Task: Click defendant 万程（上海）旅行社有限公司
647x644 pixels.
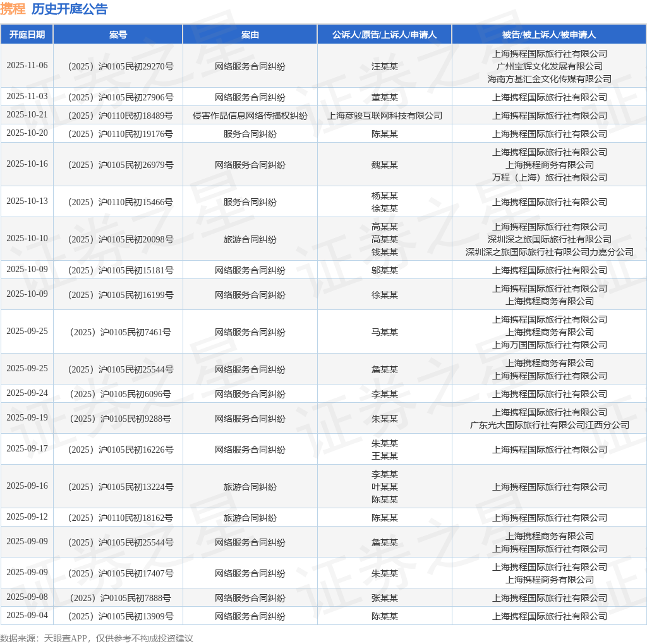Action: (550, 177)
